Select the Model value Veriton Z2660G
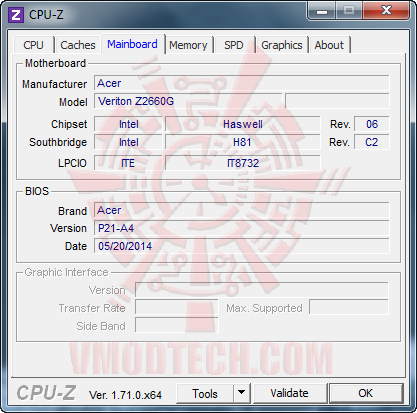The image size is (417, 413). tap(188, 101)
